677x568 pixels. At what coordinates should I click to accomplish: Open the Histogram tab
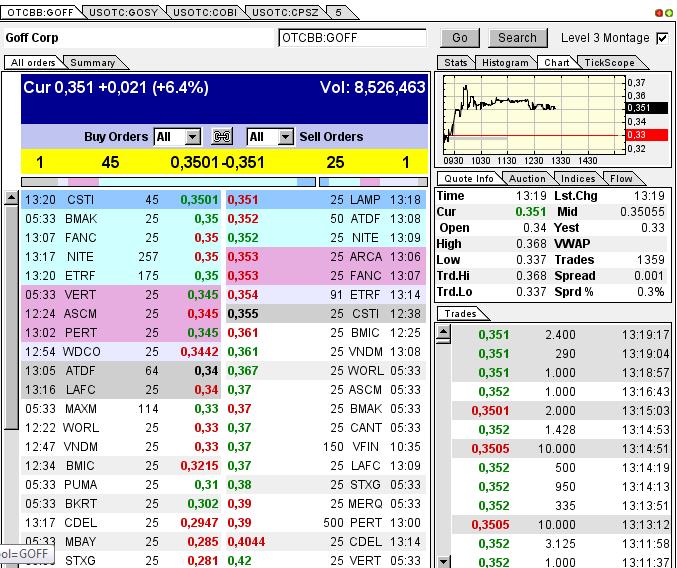click(x=505, y=63)
